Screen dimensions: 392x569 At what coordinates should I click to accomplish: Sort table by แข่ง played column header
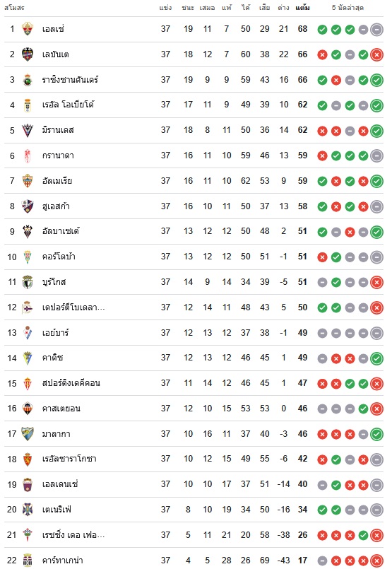point(165,7)
